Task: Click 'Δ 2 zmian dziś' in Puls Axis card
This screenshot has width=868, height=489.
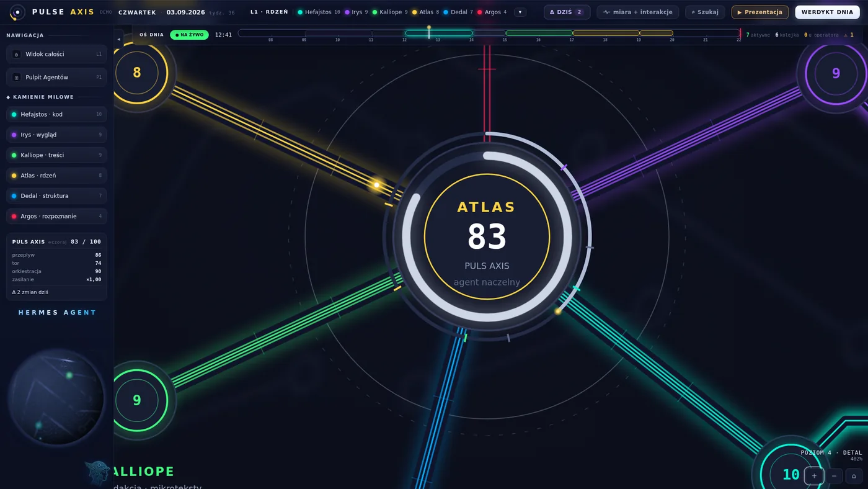Action: click(30, 292)
